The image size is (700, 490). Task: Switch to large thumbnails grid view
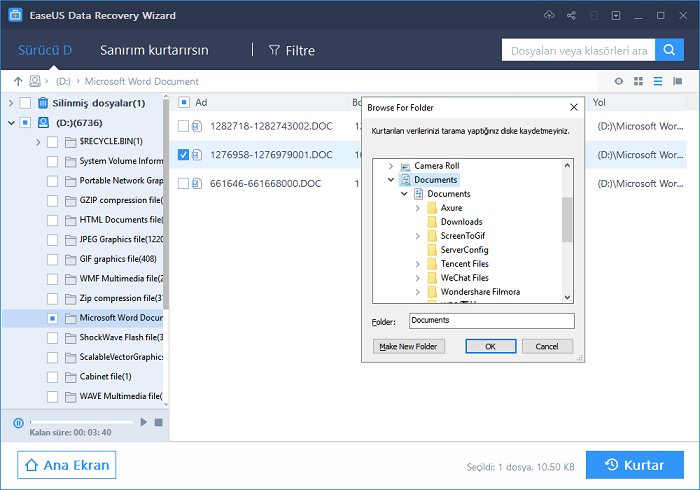pyautogui.click(x=638, y=81)
